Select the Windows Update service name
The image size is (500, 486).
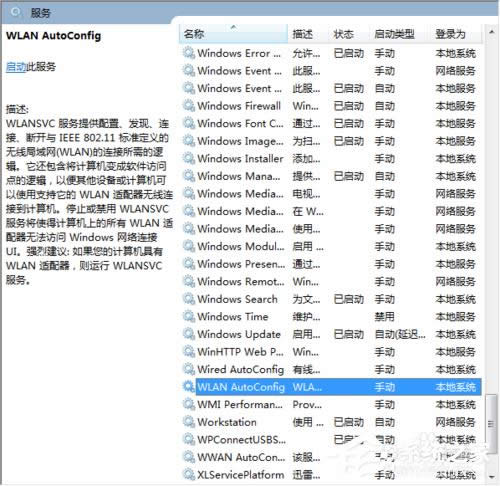pyautogui.click(x=239, y=334)
